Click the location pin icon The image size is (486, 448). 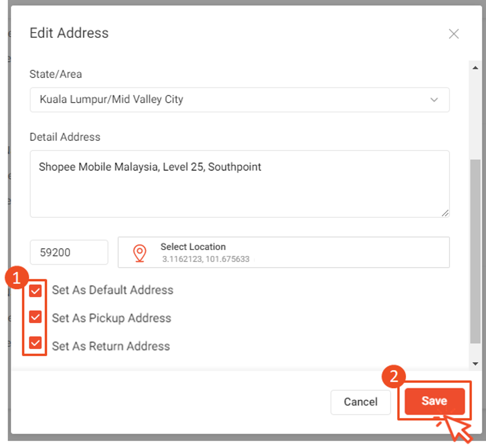tap(139, 253)
